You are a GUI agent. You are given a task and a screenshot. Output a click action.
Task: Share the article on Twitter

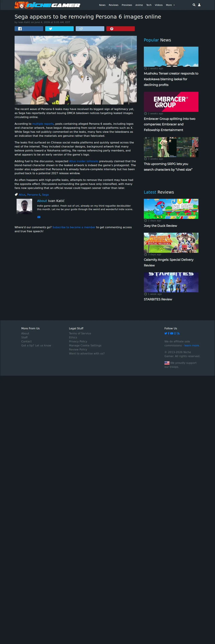pos(59,29)
